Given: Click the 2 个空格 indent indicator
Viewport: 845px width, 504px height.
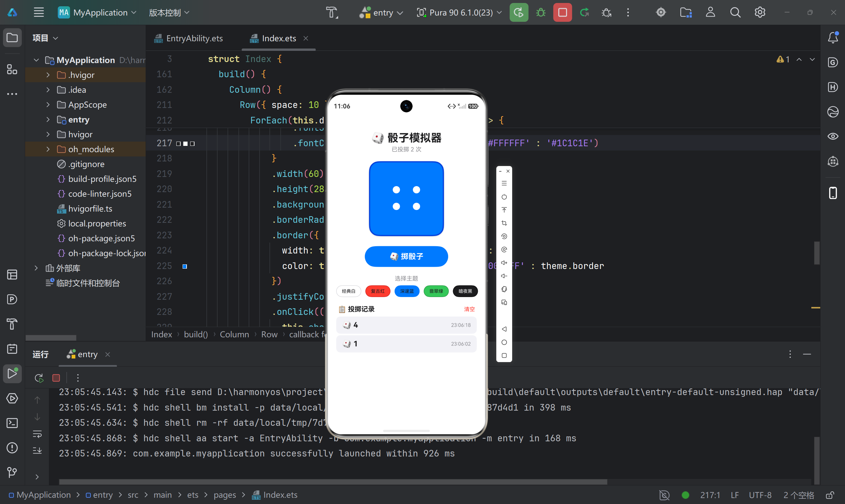Looking at the screenshot, I should pyautogui.click(x=799, y=495).
